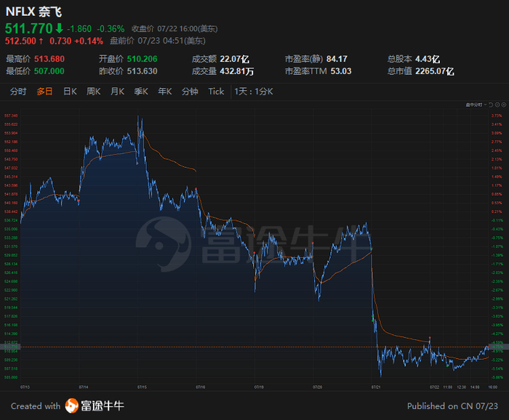This screenshot has width=509, height=420.
Task: Click the closing price 511.770
Action: (28, 28)
